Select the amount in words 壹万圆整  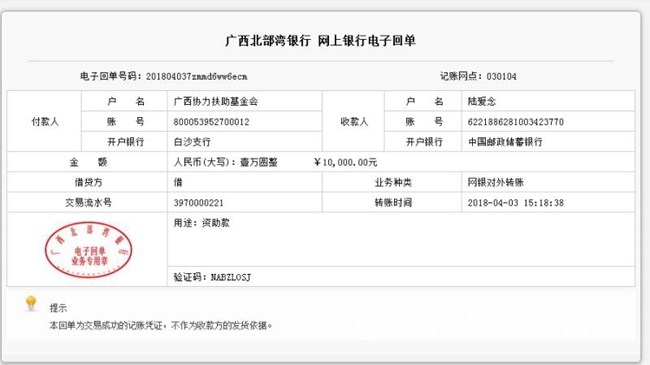[x=259, y=162]
